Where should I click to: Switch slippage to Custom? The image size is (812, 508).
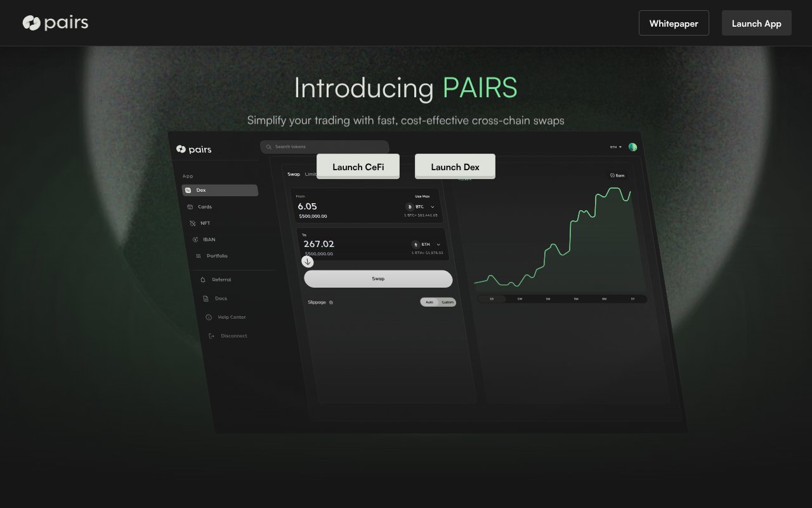pyautogui.click(x=448, y=302)
